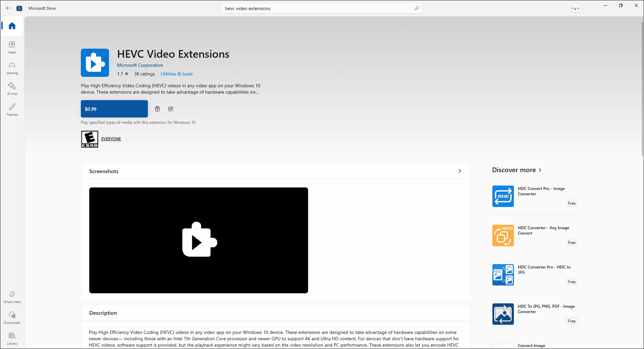This screenshot has width=644, height=349.
Task: Open the profile avatar menu
Action: tap(575, 8)
